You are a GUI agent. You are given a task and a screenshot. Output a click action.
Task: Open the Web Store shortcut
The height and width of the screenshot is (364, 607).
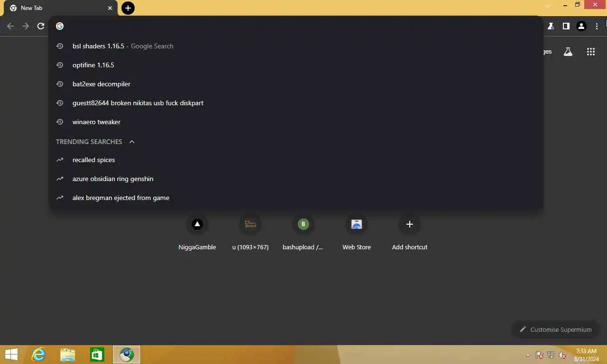coord(357,232)
